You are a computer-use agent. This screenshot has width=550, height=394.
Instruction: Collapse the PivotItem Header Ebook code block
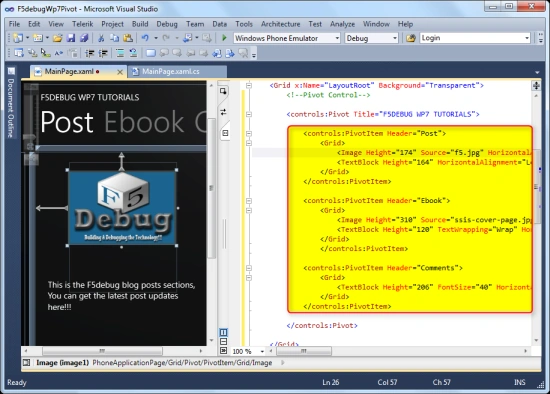(x=249, y=201)
